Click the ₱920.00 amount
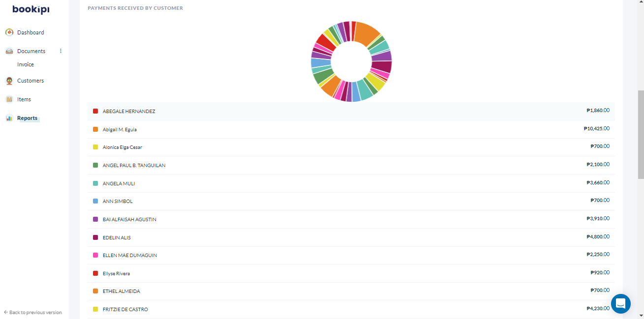644x319 pixels. click(x=600, y=272)
